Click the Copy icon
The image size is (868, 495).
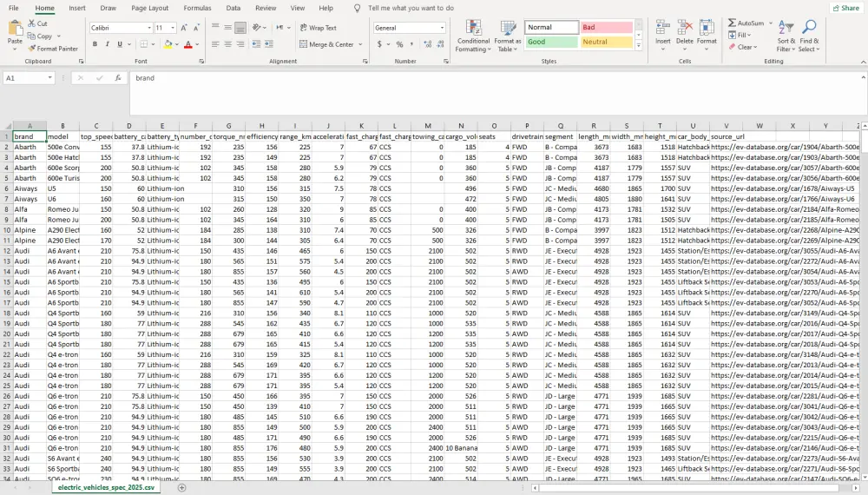click(x=32, y=36)
